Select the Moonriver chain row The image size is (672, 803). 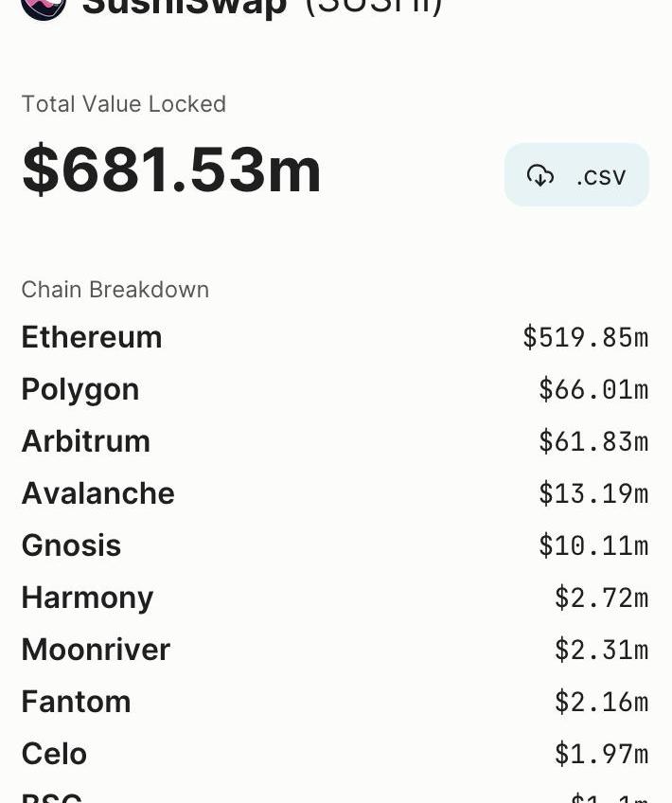[x=335, y=650]
